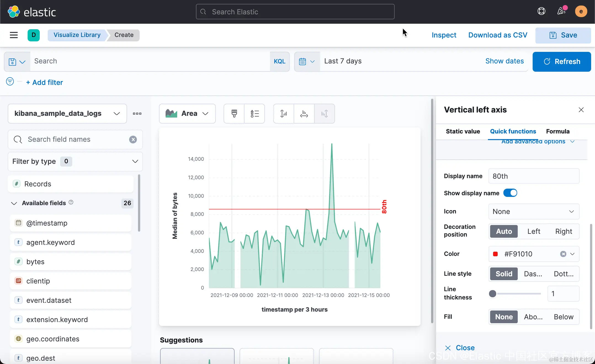Viewport: 595px width, 364px height.
Task: Click the Refresh button
Action: [562, 61]
